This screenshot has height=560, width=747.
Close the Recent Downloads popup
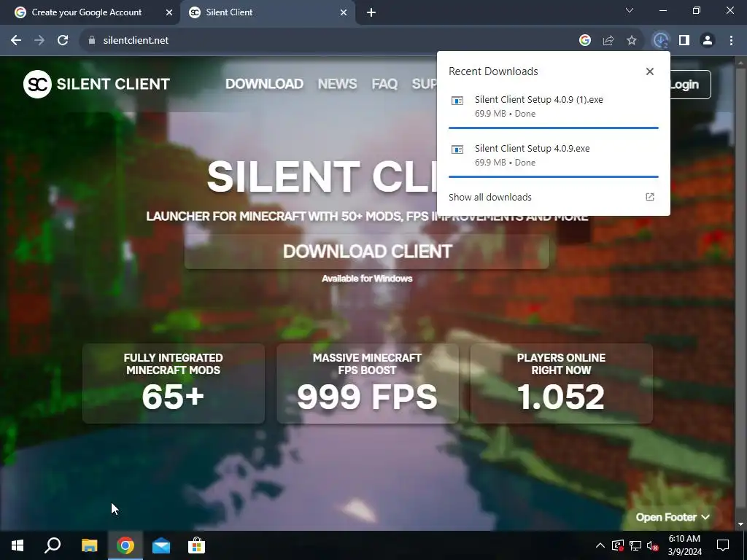[650, 71]
